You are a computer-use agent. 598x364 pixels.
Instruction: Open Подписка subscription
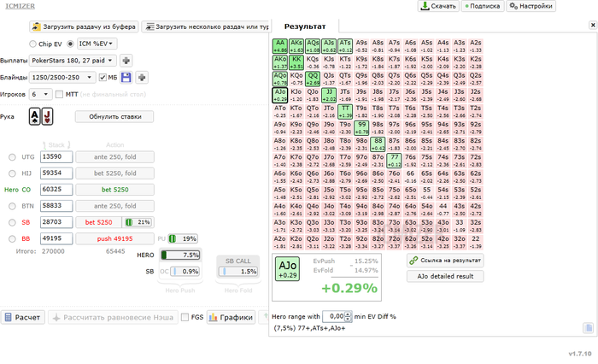[483, 6]
